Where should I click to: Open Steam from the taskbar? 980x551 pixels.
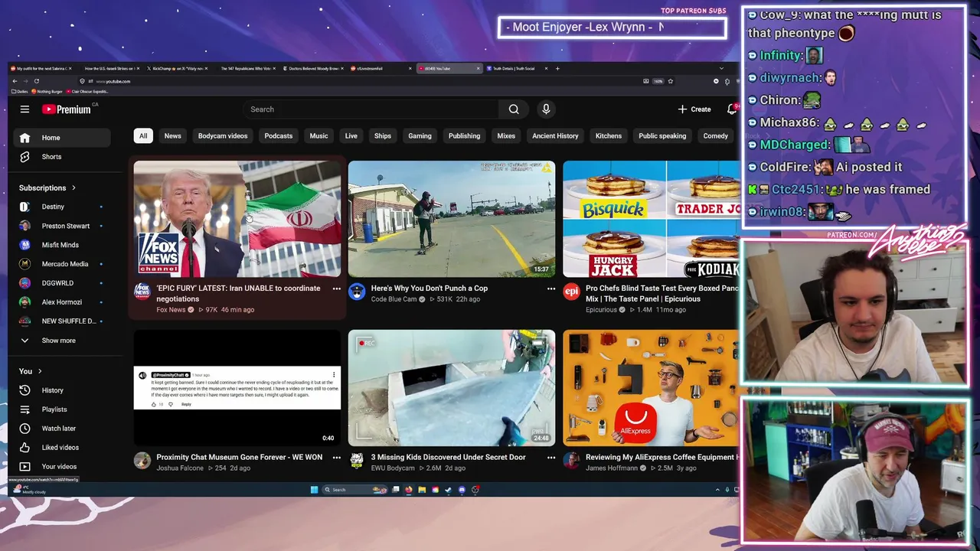click(x=448, y=490)
